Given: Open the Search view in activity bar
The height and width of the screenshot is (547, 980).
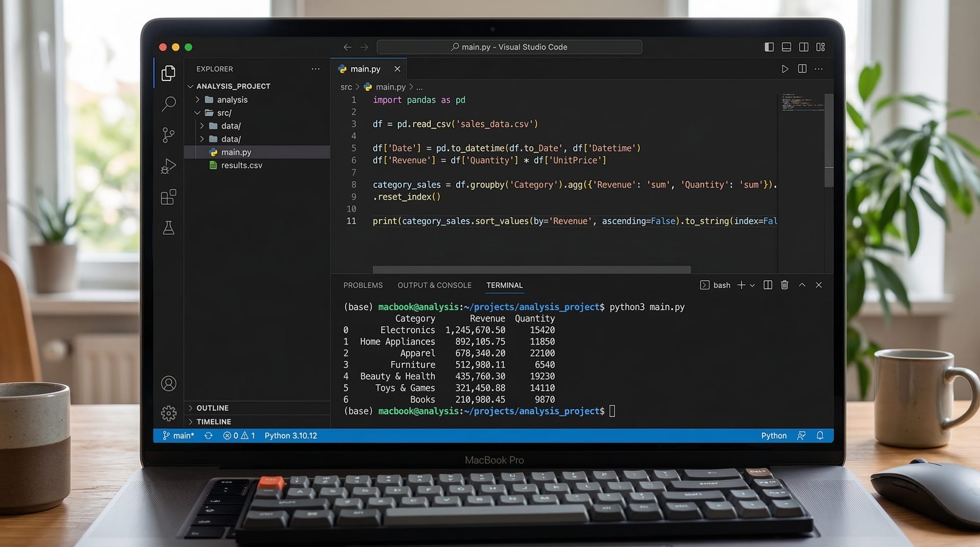Looking at the screenshot, I should pyautogui.click(x=169, y=103).
